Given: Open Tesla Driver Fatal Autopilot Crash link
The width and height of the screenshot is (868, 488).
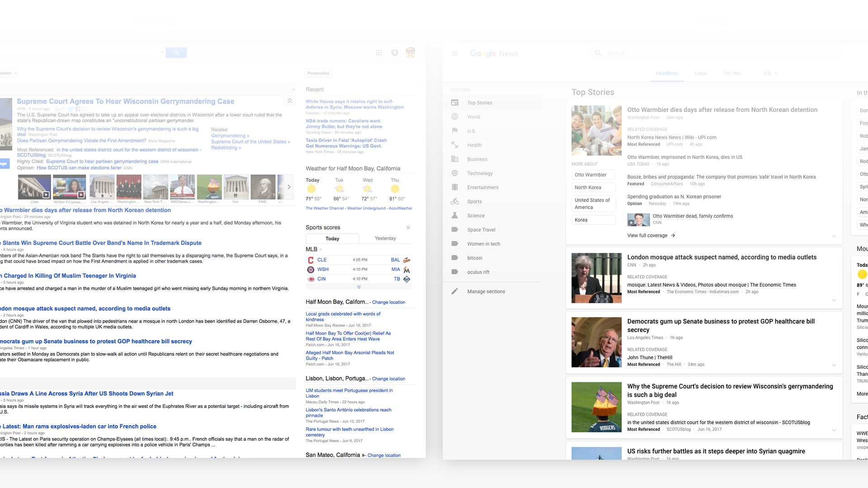Looking at the screenshot, I should coord(346,143).
